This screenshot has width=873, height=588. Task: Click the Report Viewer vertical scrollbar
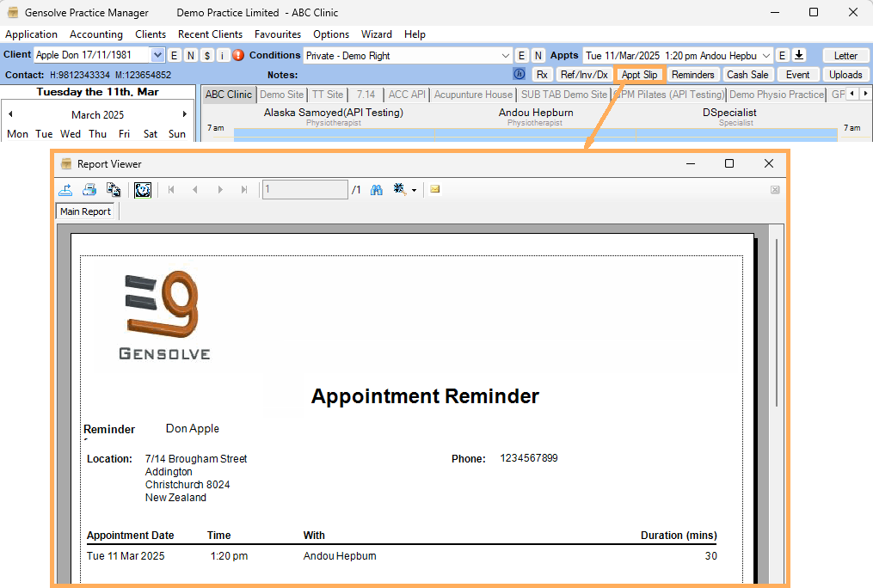click(776, 322)
